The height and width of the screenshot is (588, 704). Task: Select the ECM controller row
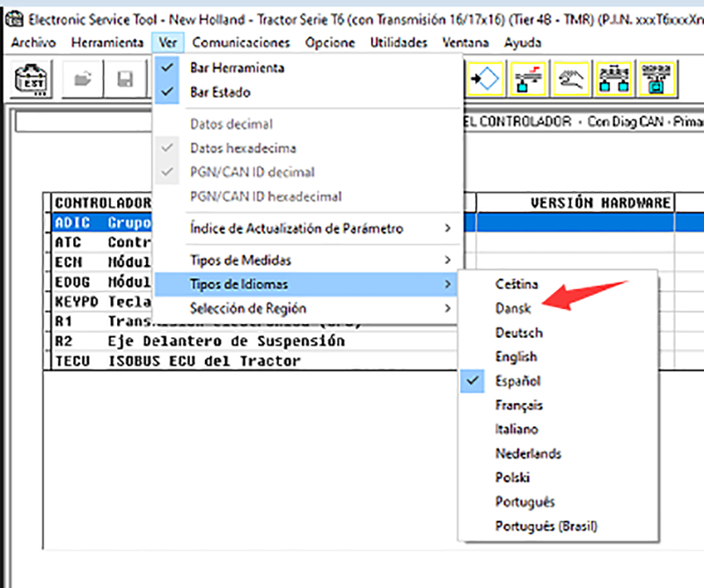click(x=102, y=262)
